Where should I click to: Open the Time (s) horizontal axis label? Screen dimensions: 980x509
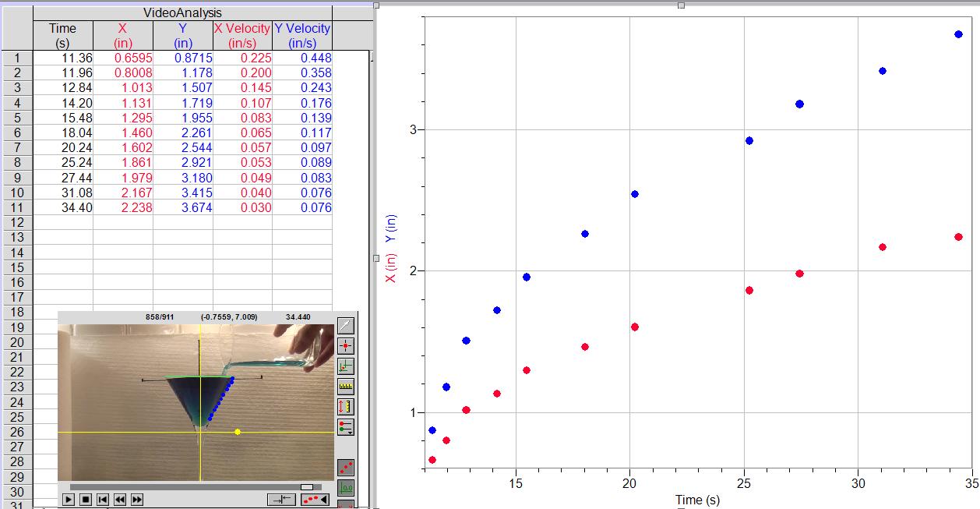697,500
